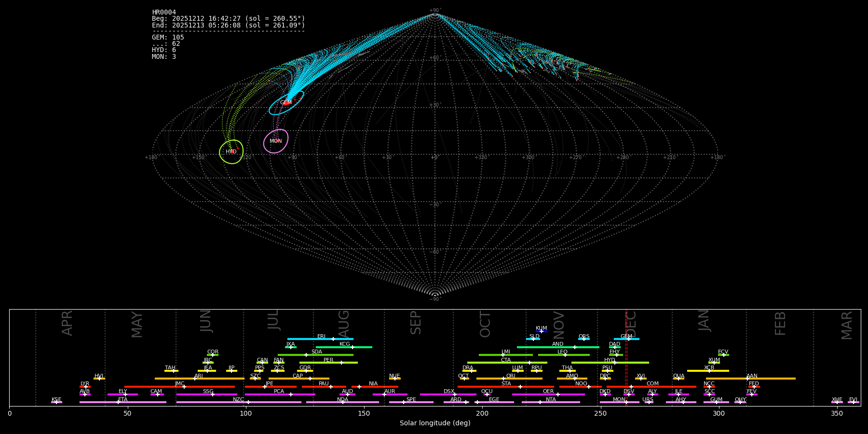Select the MON radiant circle marker
Image resolution: width=868 pixels, height=434 pixels.
[x=276, y=141]
